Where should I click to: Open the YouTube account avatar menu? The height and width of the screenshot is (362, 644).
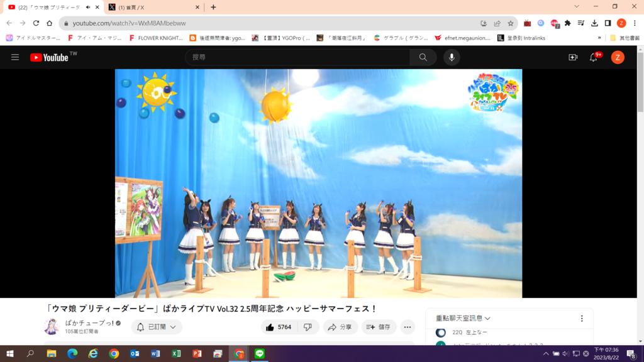618,57
